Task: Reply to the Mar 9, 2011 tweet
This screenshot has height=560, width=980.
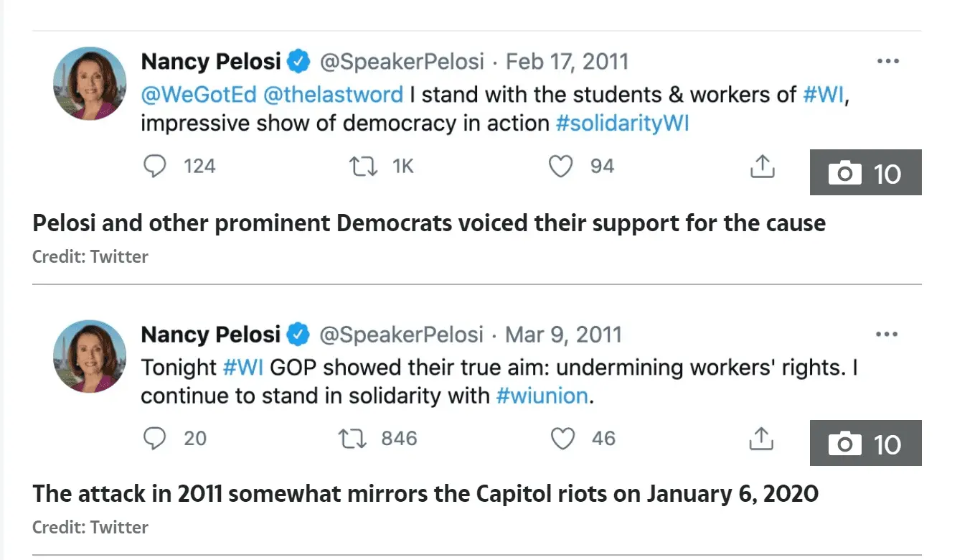Action: coord(155,439)
